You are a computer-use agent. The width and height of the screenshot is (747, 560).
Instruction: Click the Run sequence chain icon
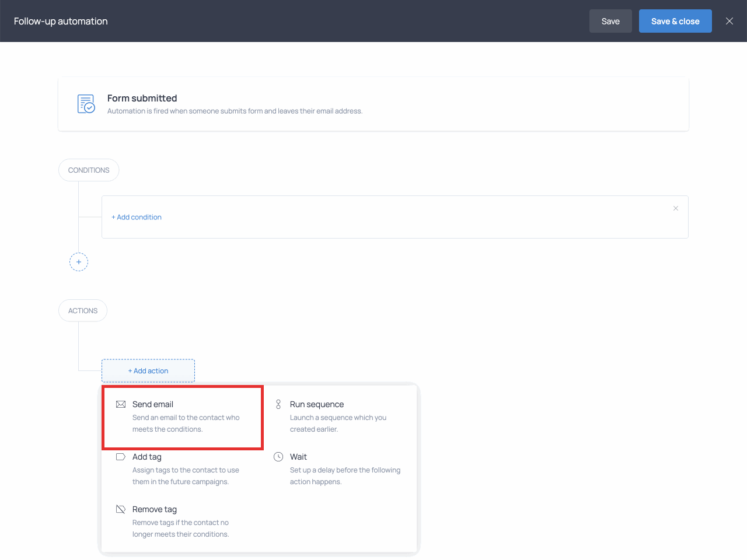pos(278,404)
